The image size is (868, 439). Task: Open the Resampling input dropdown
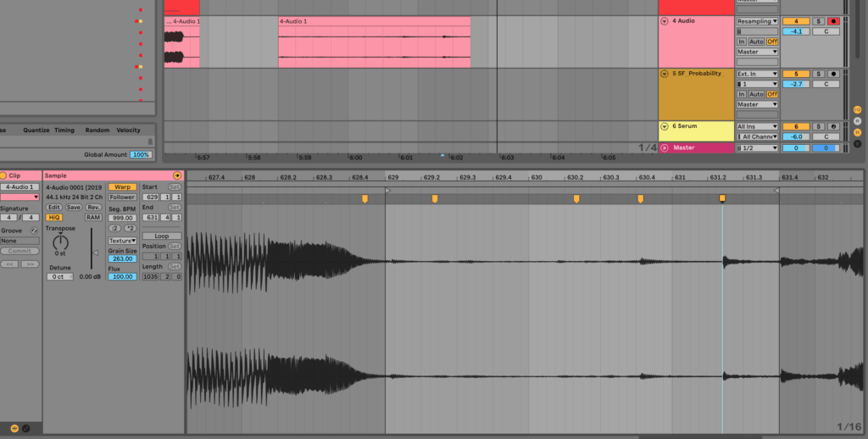tap(757, 21)
